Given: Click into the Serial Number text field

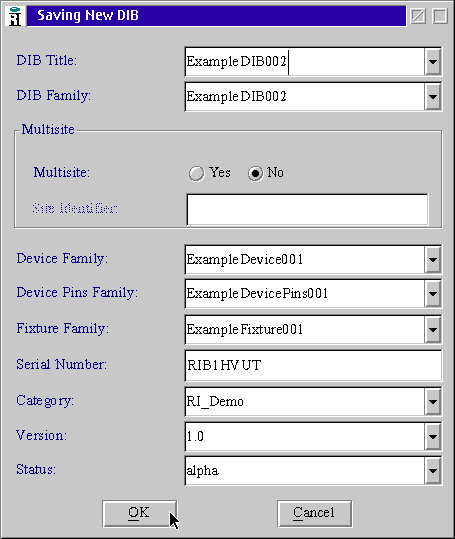Looking at the screenshot, I should [x=313, y=365].
